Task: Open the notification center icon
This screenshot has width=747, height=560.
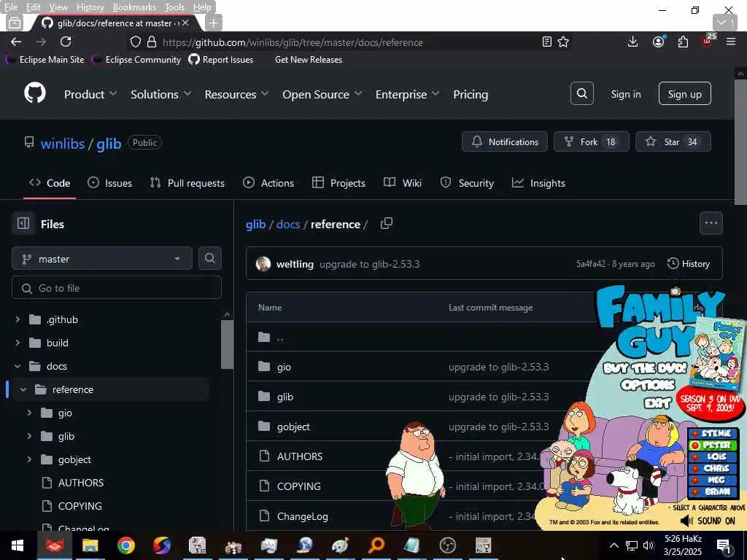Action: 724,545
